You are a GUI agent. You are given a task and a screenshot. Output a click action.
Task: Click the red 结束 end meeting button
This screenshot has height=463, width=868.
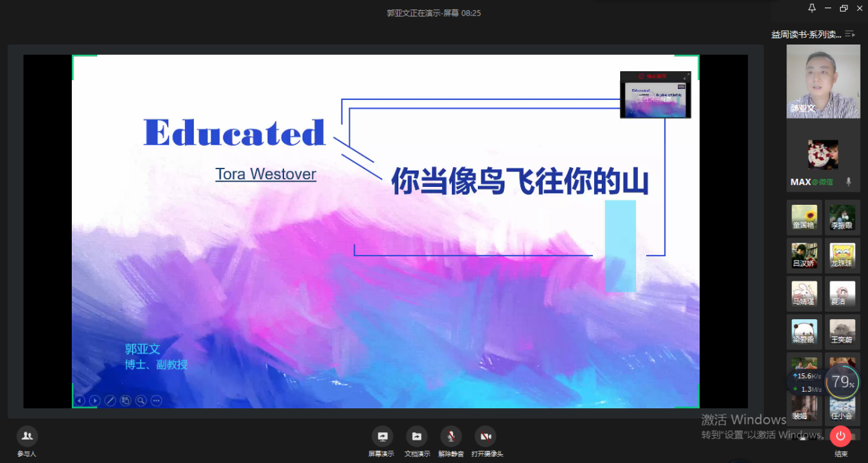tap(840, 436)
